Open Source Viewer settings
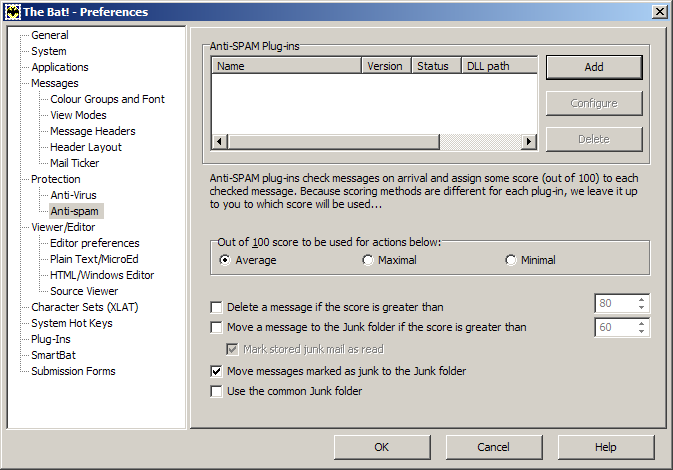The width and height of the screenshot is (673, 470). point(84,291)
